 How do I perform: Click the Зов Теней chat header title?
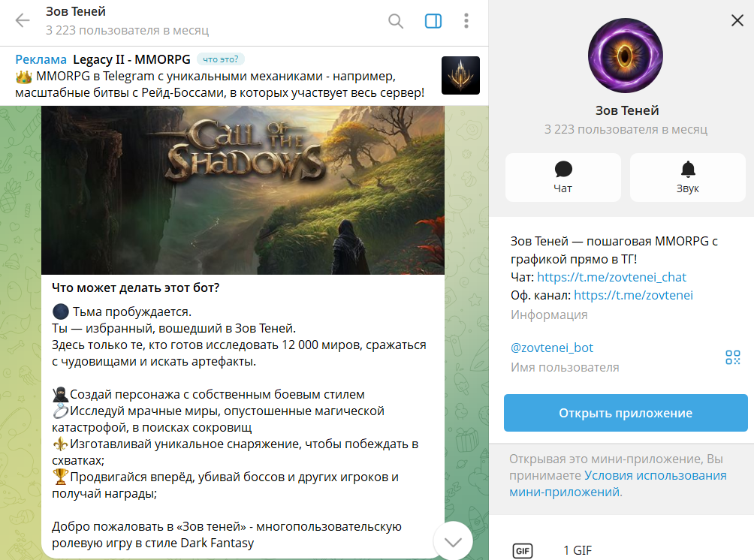[x=76, y=11]
